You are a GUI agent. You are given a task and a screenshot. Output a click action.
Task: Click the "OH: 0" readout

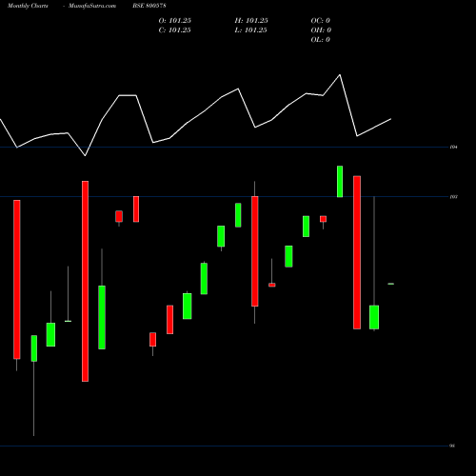pyautogui.click(x=321, y=30)
